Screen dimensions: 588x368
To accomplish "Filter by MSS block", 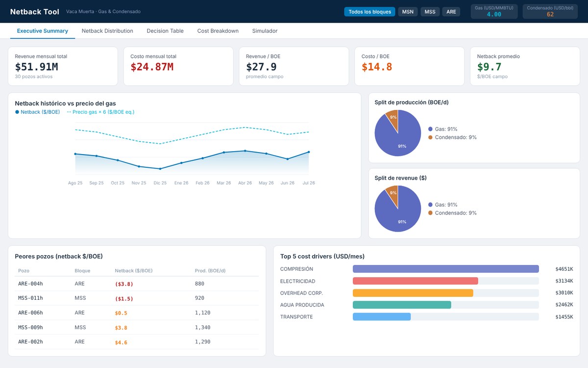I will coord(430,12).
